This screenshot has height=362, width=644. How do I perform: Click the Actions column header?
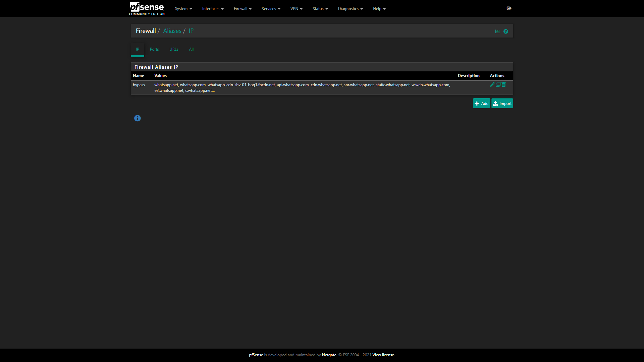pyautogui.click(x=497, y=76)
